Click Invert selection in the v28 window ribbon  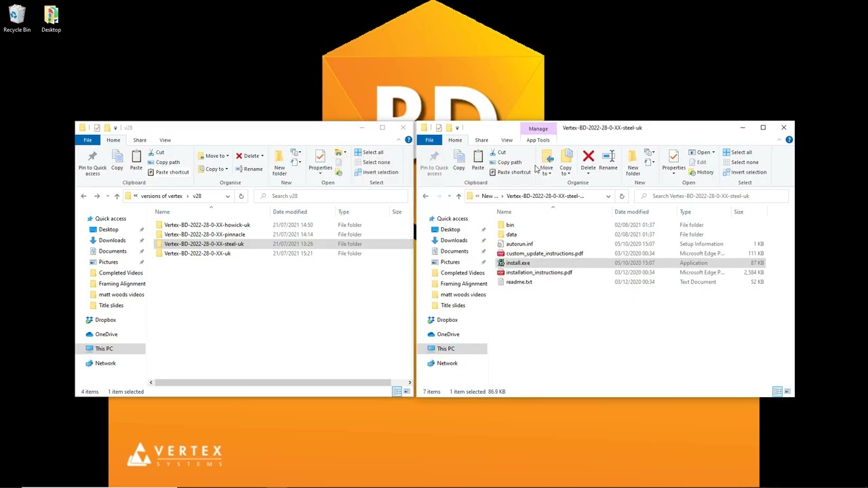pyautogui.click(x=376, y=172)
